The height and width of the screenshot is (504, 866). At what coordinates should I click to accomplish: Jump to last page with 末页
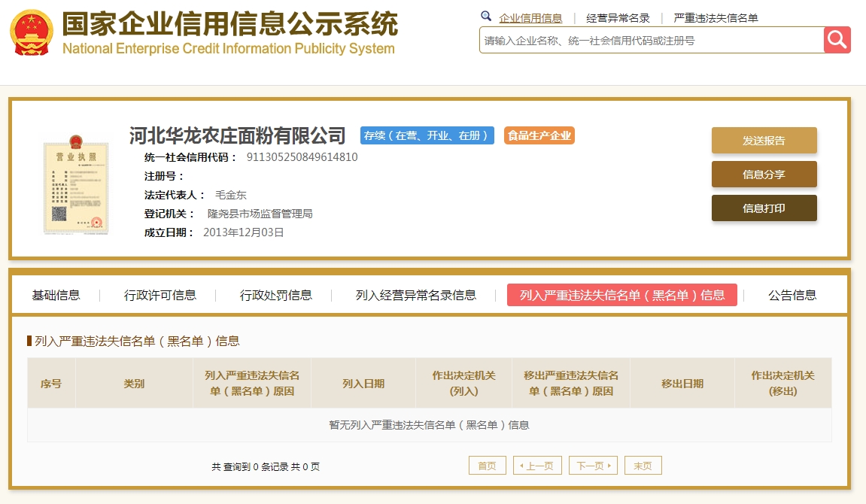coord(643,466)
